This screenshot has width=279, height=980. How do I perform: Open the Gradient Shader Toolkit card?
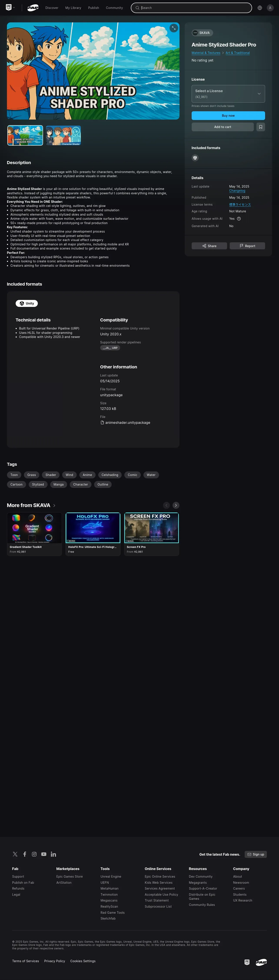point(34,534)
